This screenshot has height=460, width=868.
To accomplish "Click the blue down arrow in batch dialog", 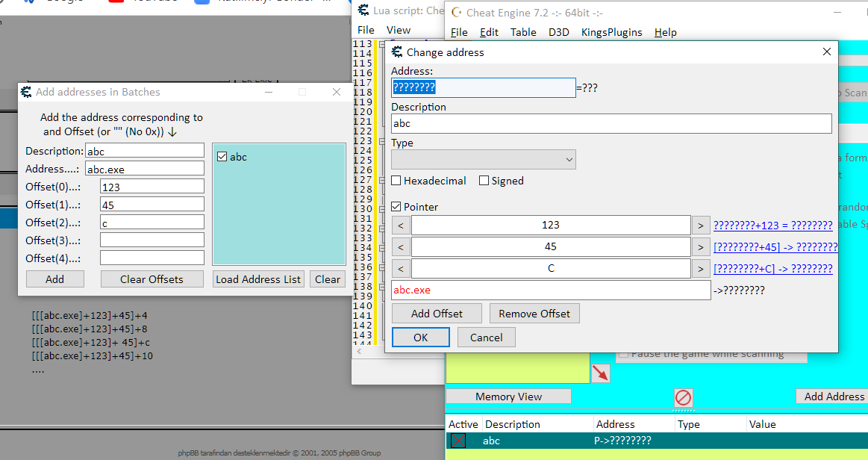I will pyautogui.click(x=172, y=131).
